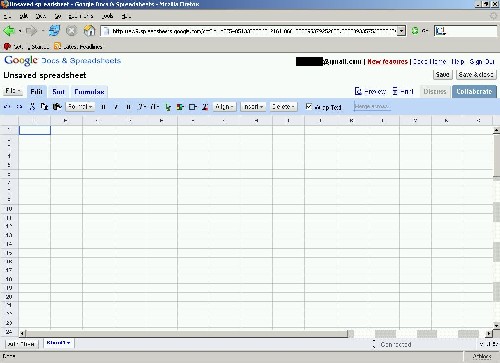Open Firefox Tools menu
Screen dimensions: 500x363
[107, 16]
